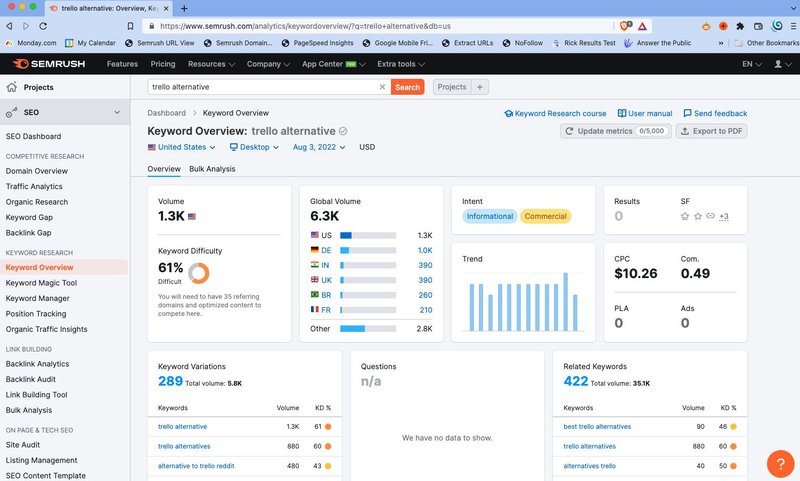
Task: Click the Export to PDF button
Action: click(712, 131)
